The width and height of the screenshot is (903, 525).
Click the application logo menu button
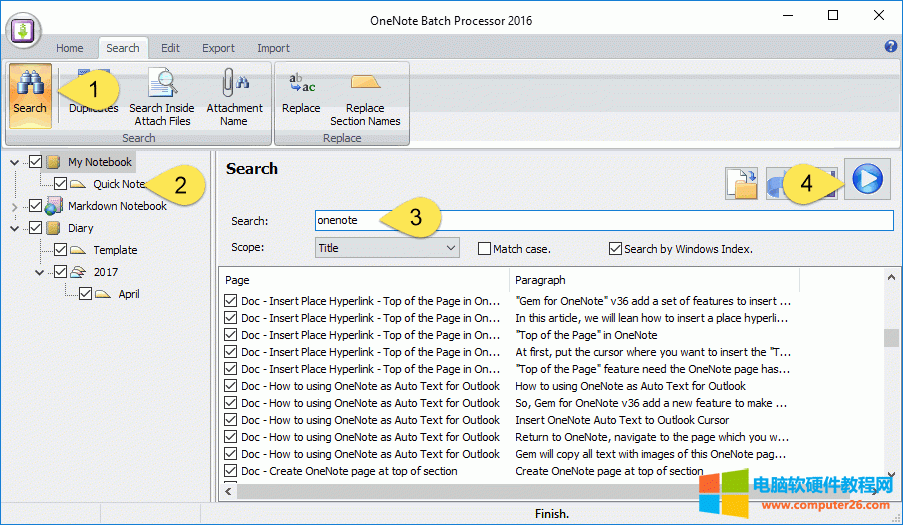click(x=25, y=29)
